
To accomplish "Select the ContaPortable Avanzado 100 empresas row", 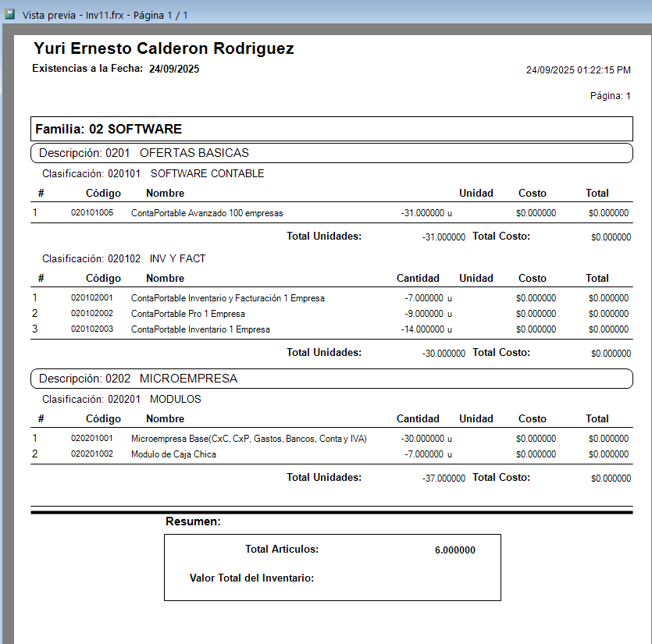I will click(332, 213).
